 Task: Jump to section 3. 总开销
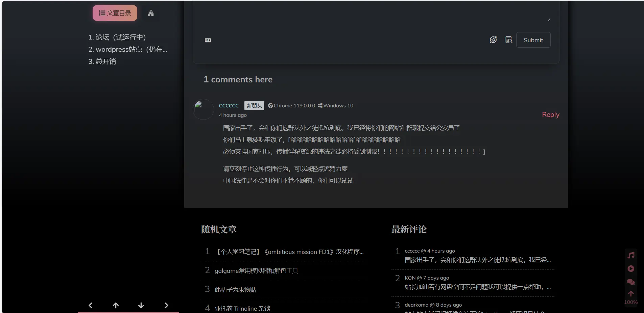(102, 61)
